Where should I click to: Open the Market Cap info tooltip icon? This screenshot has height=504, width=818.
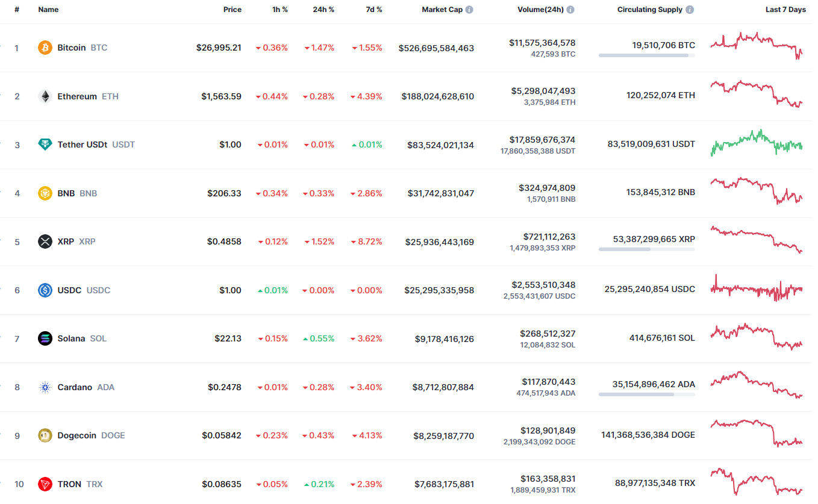point(469,10)
